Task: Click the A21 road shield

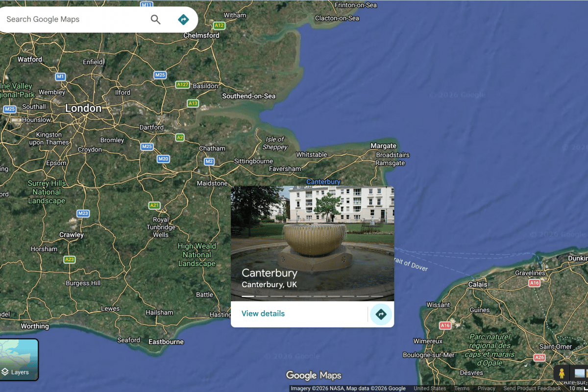Action: (x=154, y=205)
